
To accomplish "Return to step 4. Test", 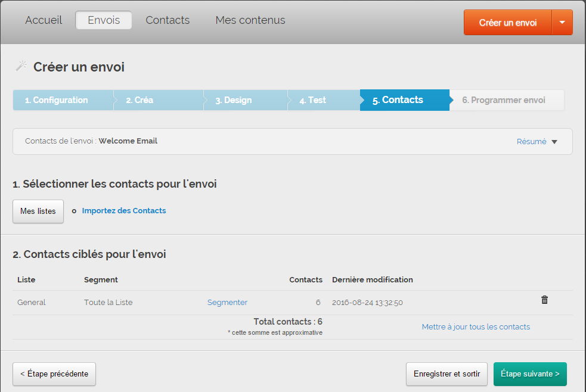I will click(313, 100).
